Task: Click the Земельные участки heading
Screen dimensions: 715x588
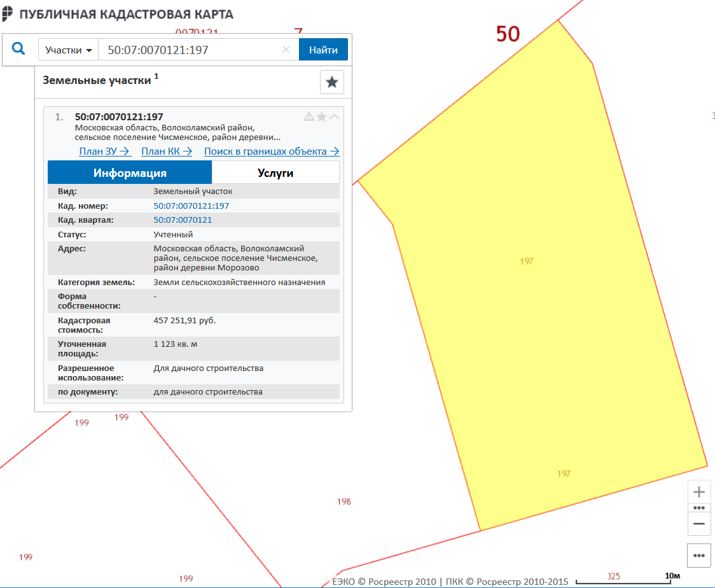Action: [97, 80]
